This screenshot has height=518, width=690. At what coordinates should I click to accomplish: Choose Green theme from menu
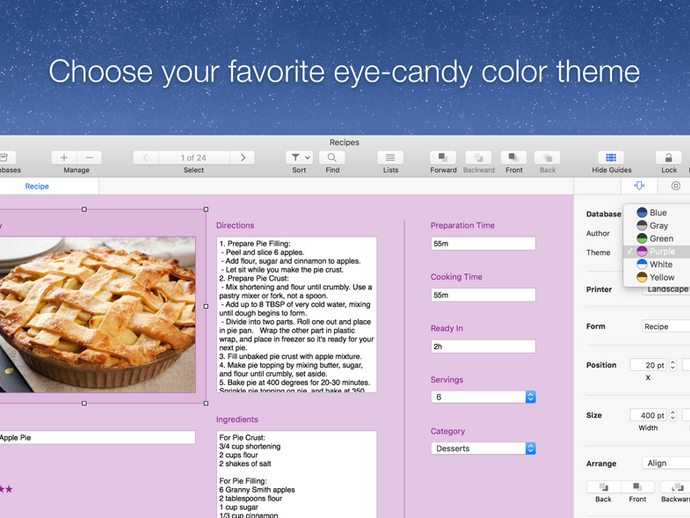tap(657, 239)
